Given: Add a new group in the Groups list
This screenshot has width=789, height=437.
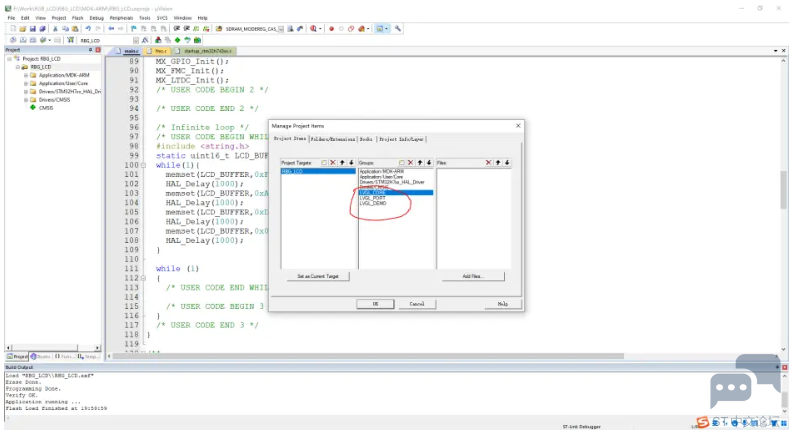Looking at the screenshot, I should tap(402, 163).
